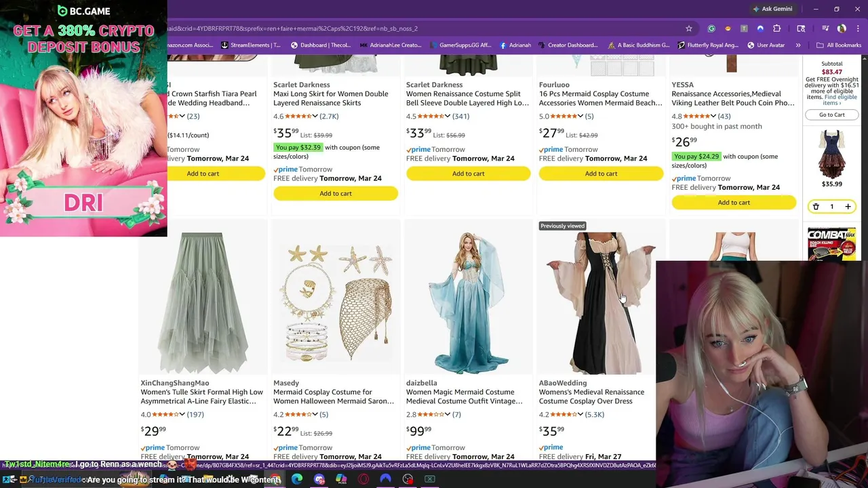
Task: Open the (197) reviews link
Action: point(195,415)
